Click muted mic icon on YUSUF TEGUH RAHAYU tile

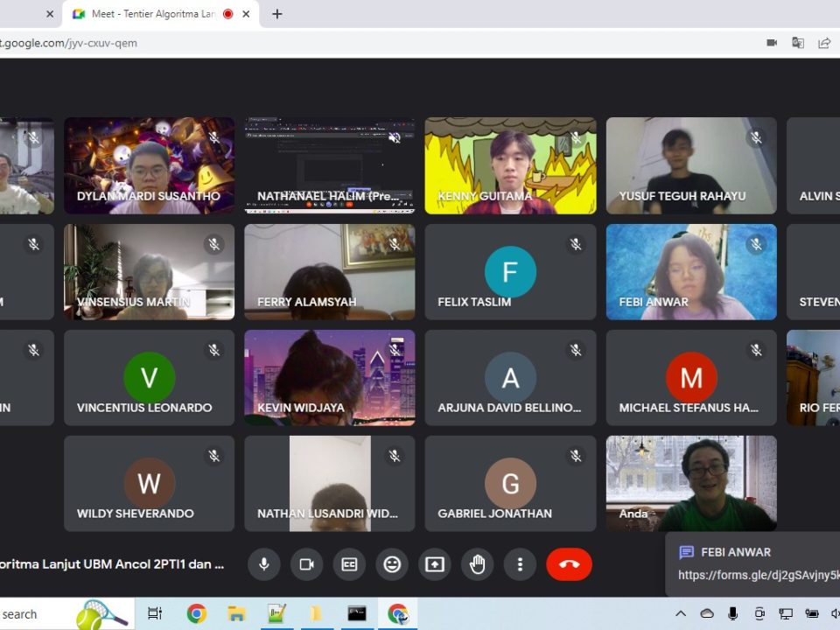(756, 137)
